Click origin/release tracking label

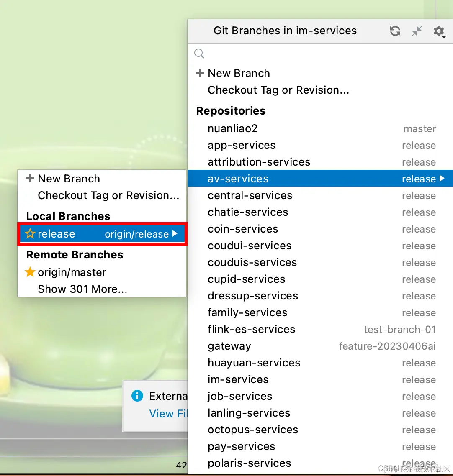(x=137, y=234)
